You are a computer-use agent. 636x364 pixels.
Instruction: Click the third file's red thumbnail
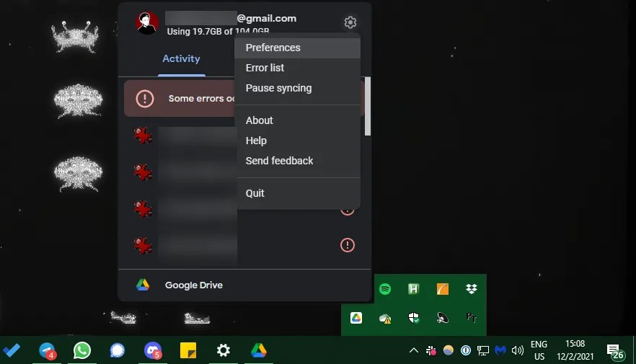pos(143,209)
